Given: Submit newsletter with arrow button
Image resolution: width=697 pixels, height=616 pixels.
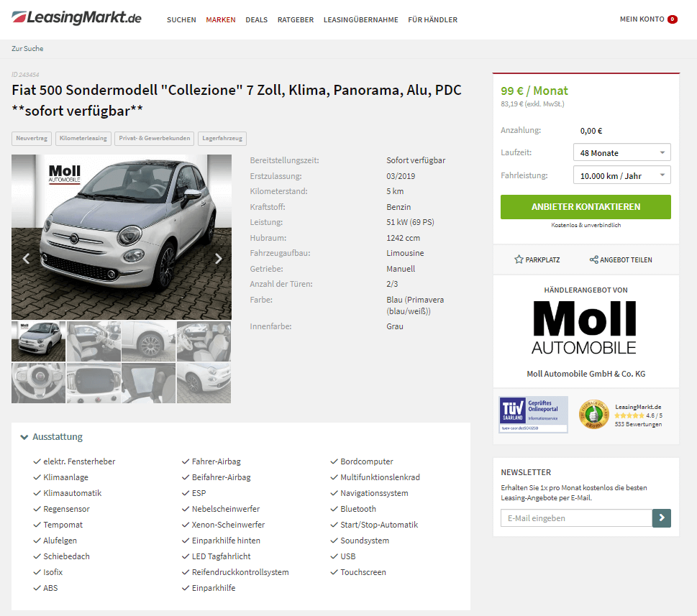Looking at the screenshot, I should click(662, 518).
